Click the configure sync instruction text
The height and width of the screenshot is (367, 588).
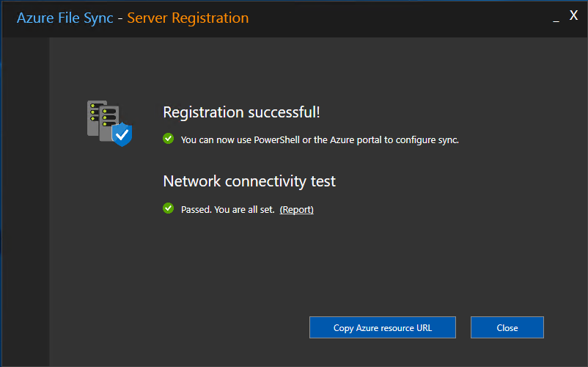pyautogui.click(x=320, y=139)
